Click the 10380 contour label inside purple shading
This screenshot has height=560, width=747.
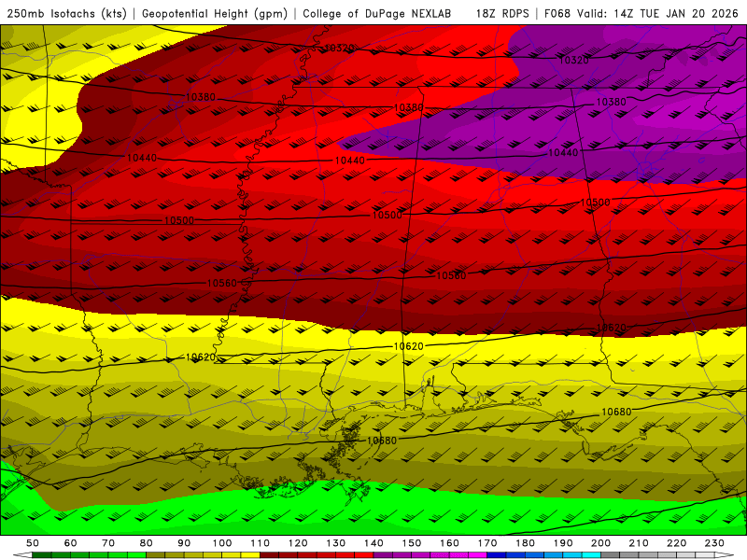pos(612,102)
